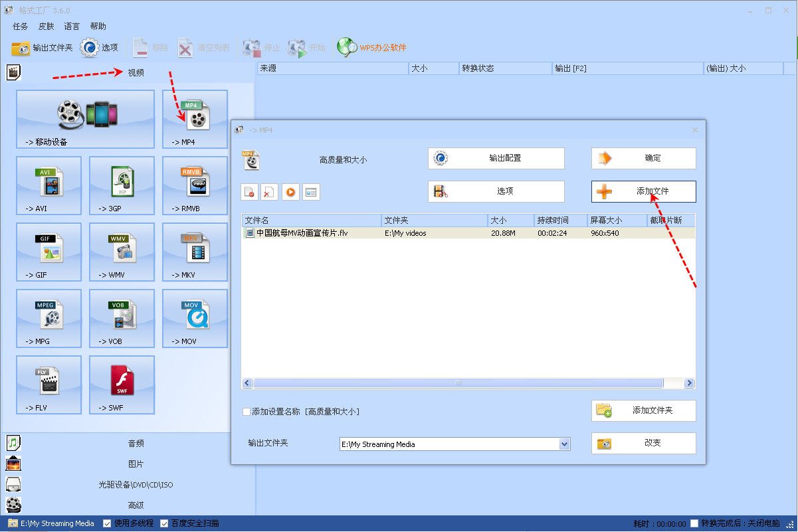Choose the GIF output format tile
Image resolution: width=798 pixels, height=532 pixels.
point(49,252)
